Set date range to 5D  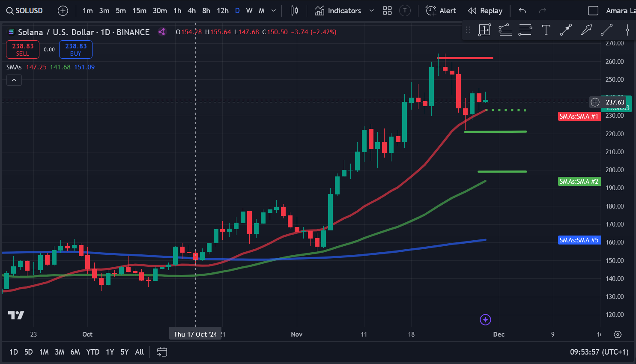pyautogui.click(x=28, y=352)
